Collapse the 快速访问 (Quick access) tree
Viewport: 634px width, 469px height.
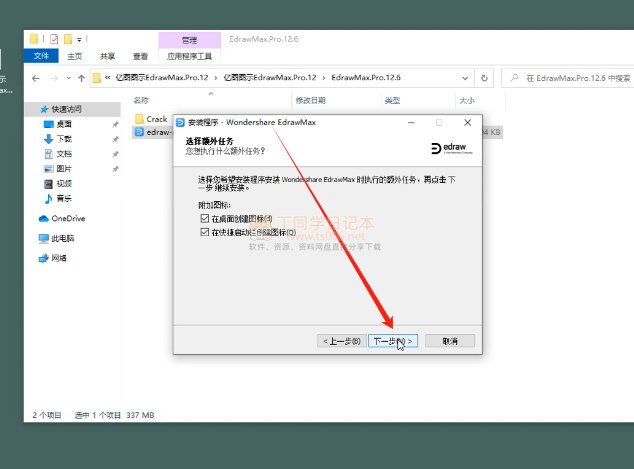point(30,109)
